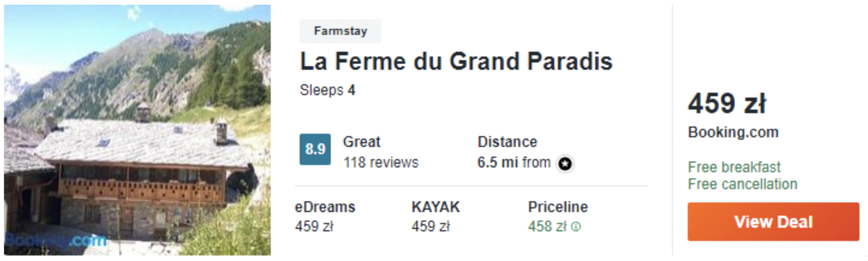Screen dimensions: 868x261
Task: Click the info icon beside Priceline price
Action: click(x=576, y=227)
